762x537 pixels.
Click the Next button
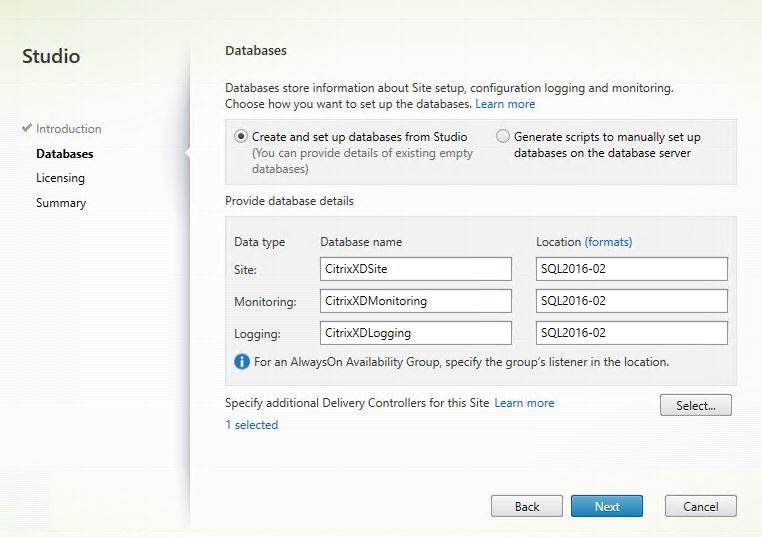[606, 506]
